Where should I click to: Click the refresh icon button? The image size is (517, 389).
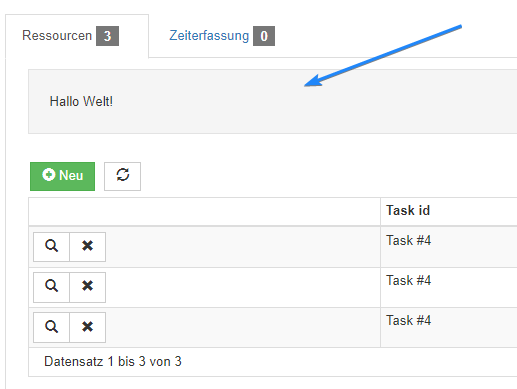[122, 176]
